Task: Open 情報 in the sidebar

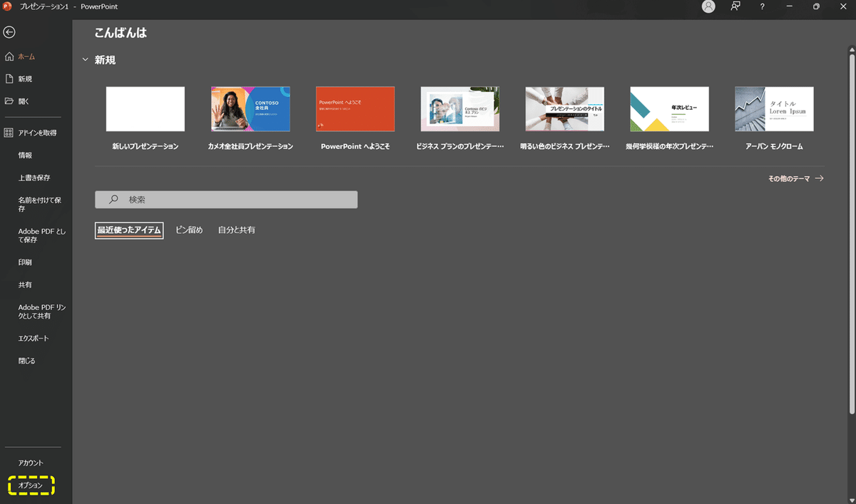Action: [25, 155]
